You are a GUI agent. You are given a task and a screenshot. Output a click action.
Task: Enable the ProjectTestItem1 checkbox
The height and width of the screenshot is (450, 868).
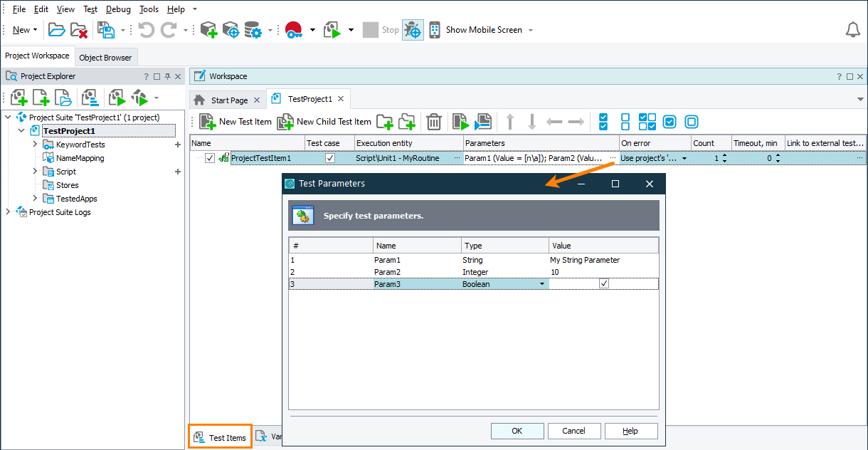click(x=209, y=158)
